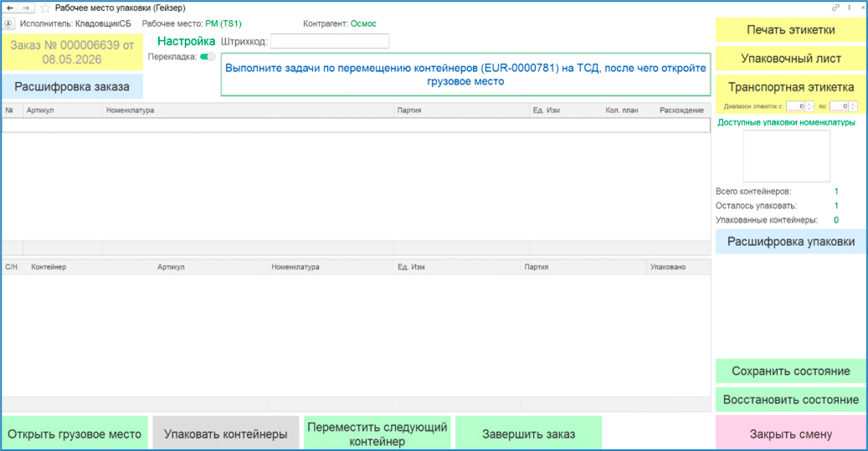Click Расшифровка заказа button

pyautogui.click(x=72, y=87)
